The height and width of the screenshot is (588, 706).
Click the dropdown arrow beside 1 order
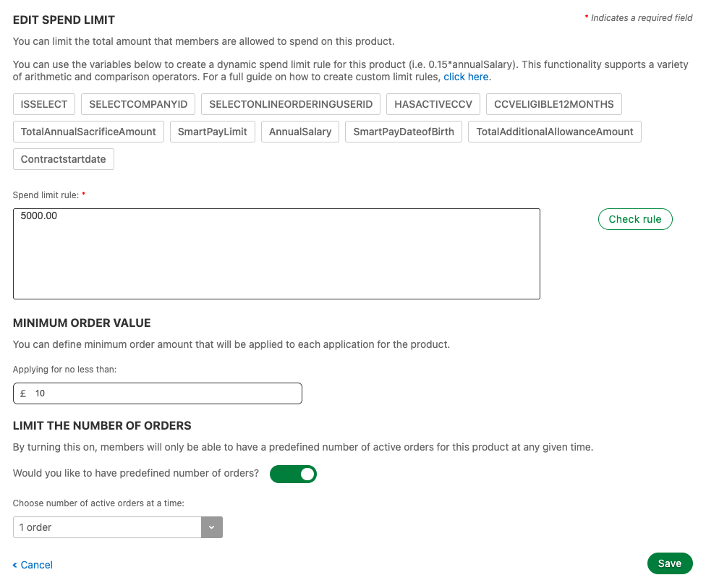click(x=211, y=527)
